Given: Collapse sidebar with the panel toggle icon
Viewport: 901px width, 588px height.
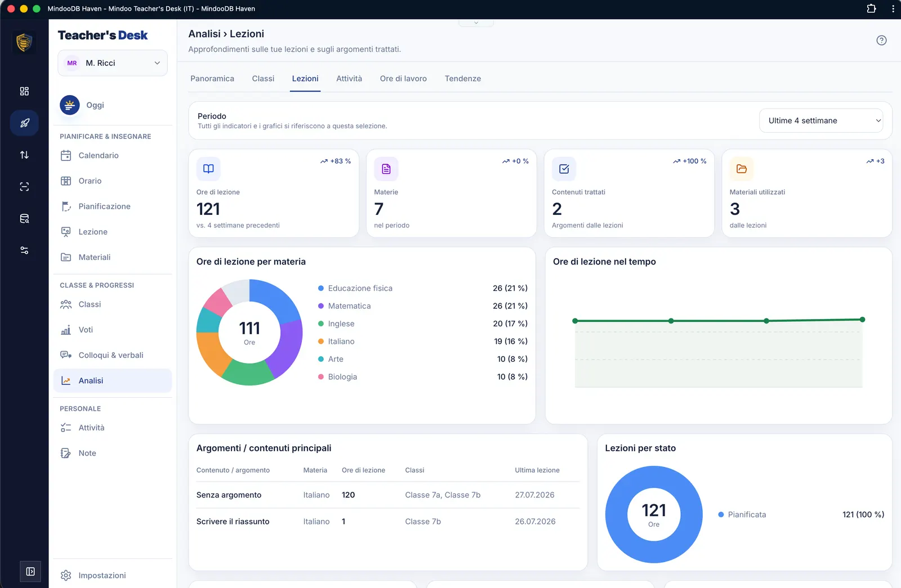Looking at the screenshot, I should point(30,572).
